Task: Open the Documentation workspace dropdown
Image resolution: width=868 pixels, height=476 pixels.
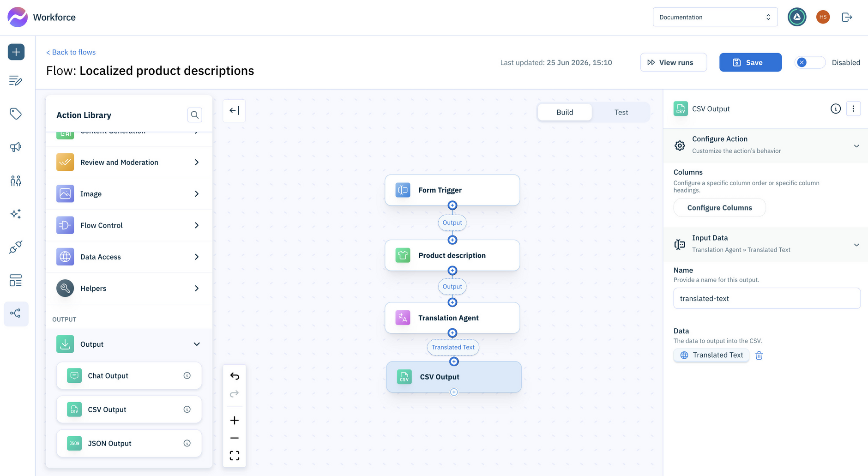Action: [715, 17]
